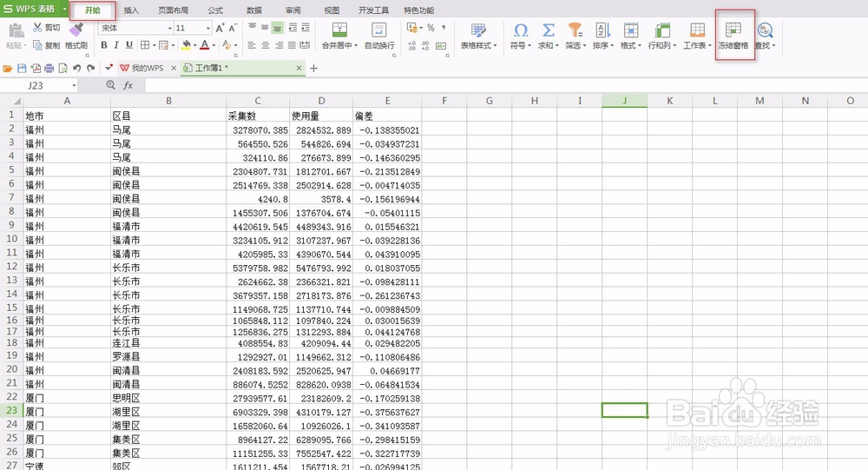Click the Find (查找) magnifier icon

pos(765,30)
